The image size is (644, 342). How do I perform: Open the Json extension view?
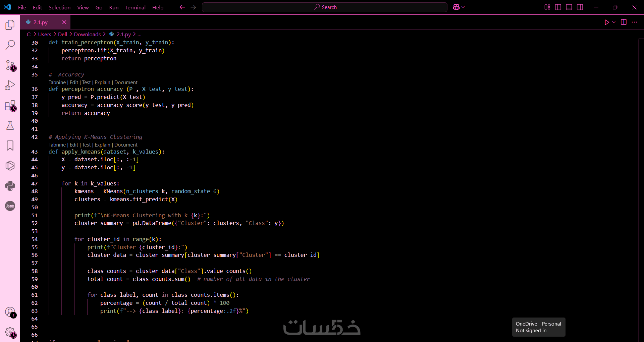[x=10, y=206]
